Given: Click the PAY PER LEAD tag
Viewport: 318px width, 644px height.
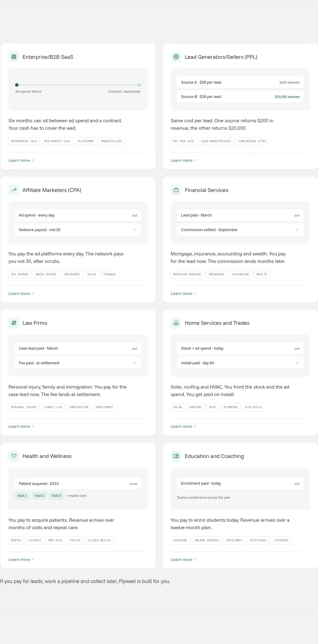Looking at the screenshot, I should (184, 141).
